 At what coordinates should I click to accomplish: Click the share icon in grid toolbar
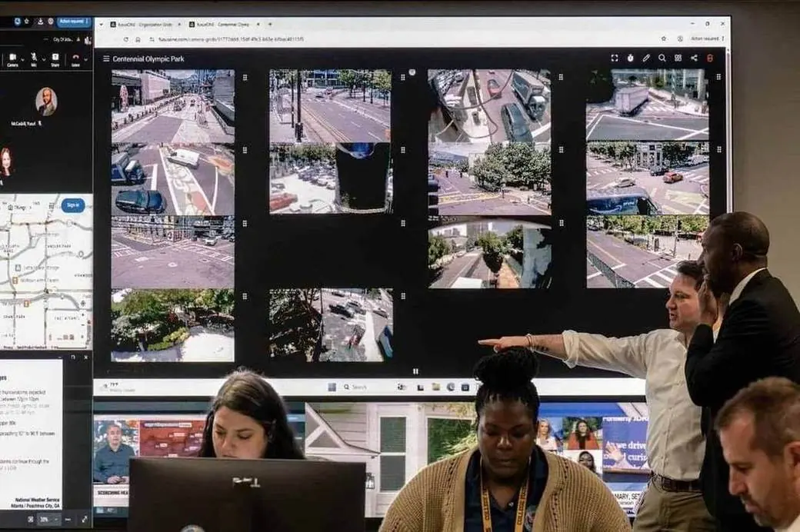[694, 58]
